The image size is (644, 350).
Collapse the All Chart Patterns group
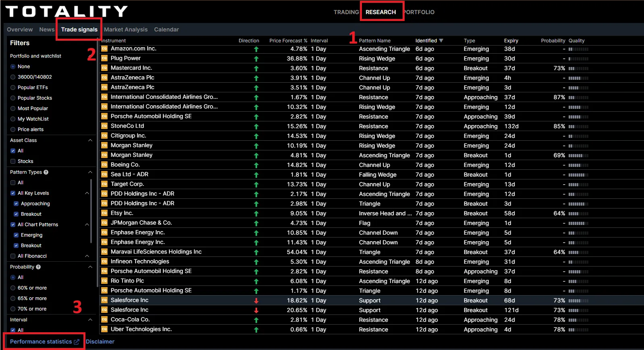click(87, 225)
